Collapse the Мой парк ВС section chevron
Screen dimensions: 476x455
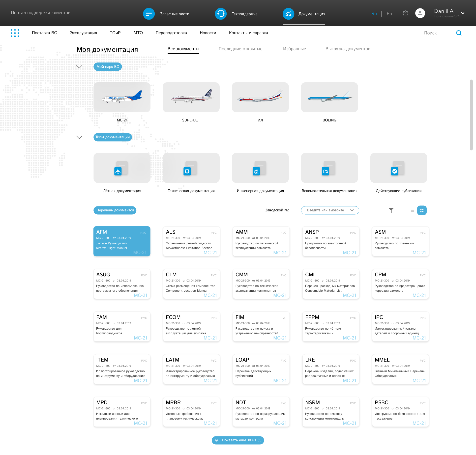[x=79, y=66]
